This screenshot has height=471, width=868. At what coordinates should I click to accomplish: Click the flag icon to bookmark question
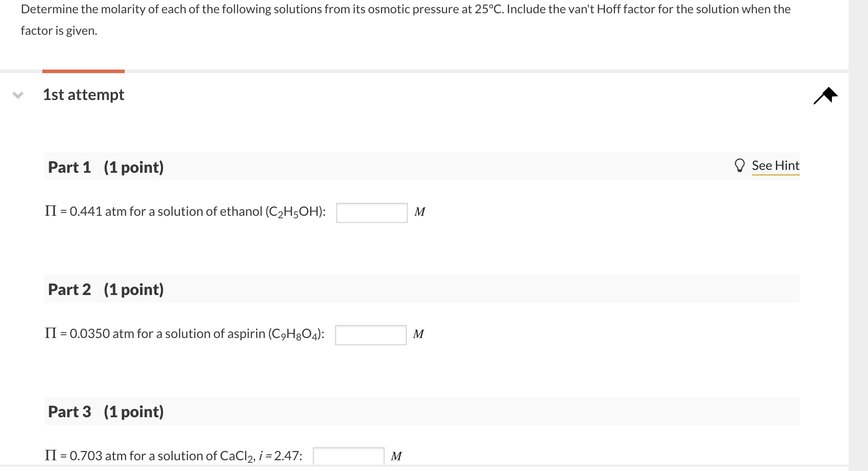coord(824,95)
